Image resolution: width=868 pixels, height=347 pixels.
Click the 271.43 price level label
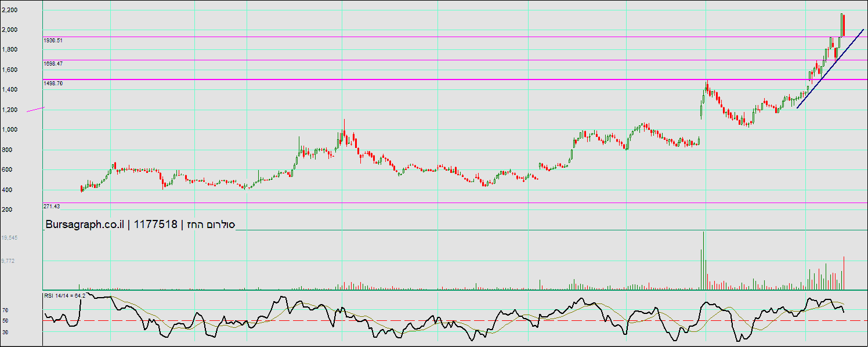52,206
